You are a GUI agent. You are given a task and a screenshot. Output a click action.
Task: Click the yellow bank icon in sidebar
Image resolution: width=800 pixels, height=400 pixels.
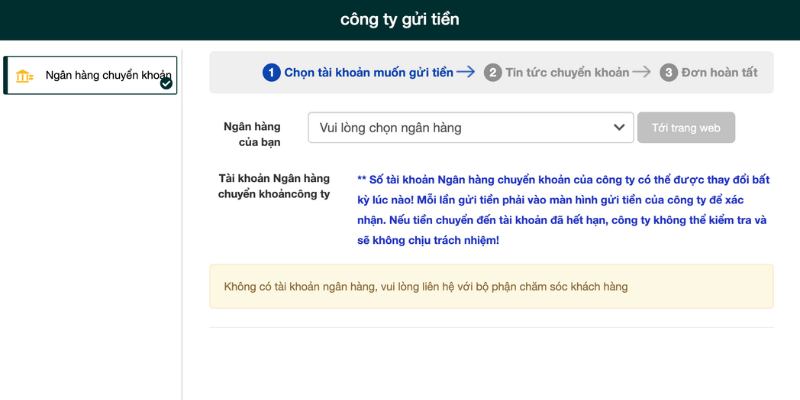point(24,76)
